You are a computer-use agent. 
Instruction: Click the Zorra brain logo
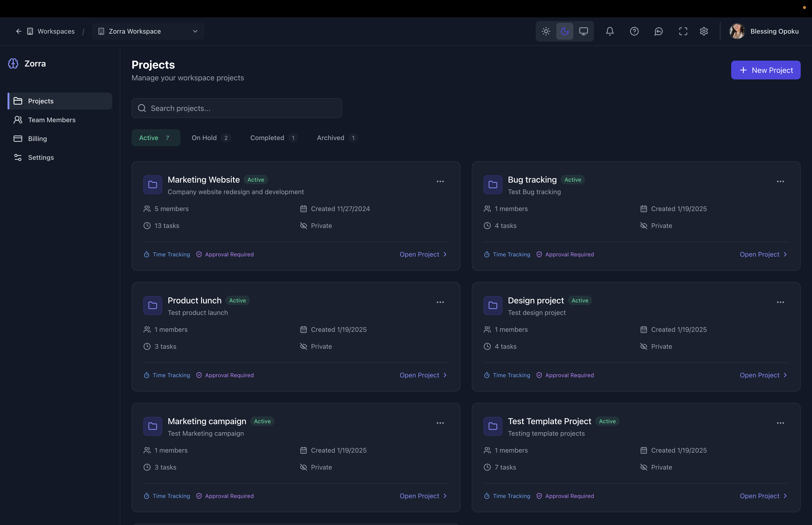pos(13,63)
